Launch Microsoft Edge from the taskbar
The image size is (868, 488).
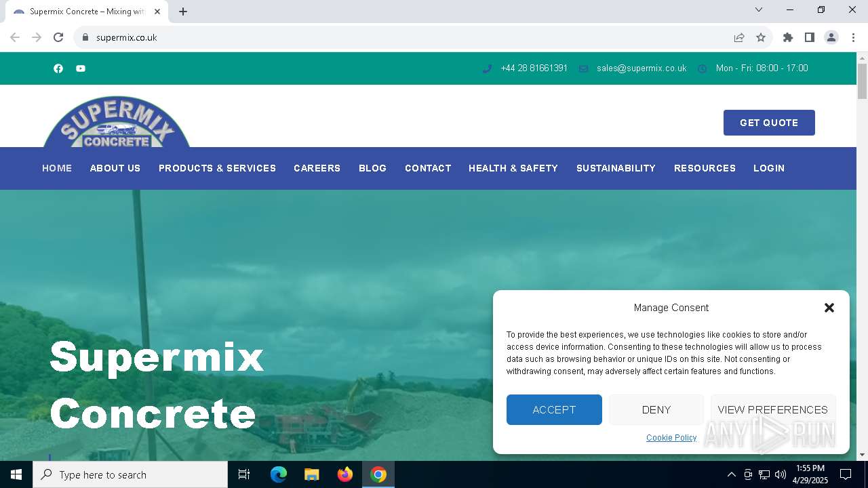(279, 474)
